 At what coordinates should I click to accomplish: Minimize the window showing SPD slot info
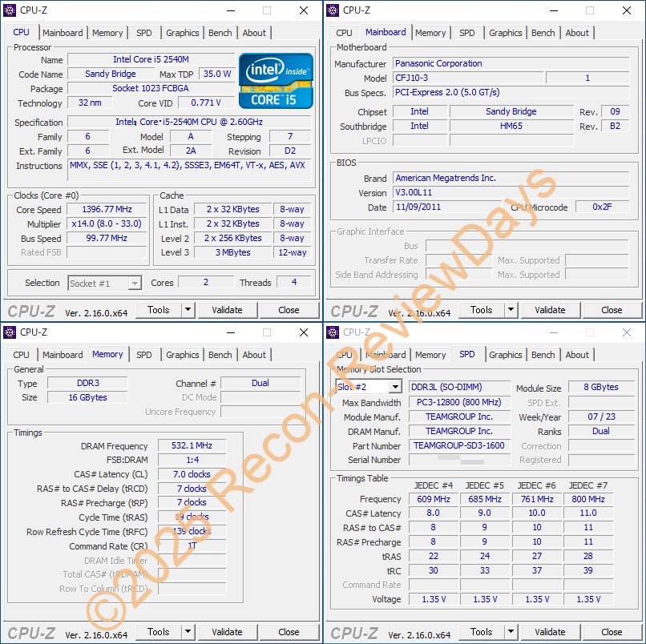(553, 332)
